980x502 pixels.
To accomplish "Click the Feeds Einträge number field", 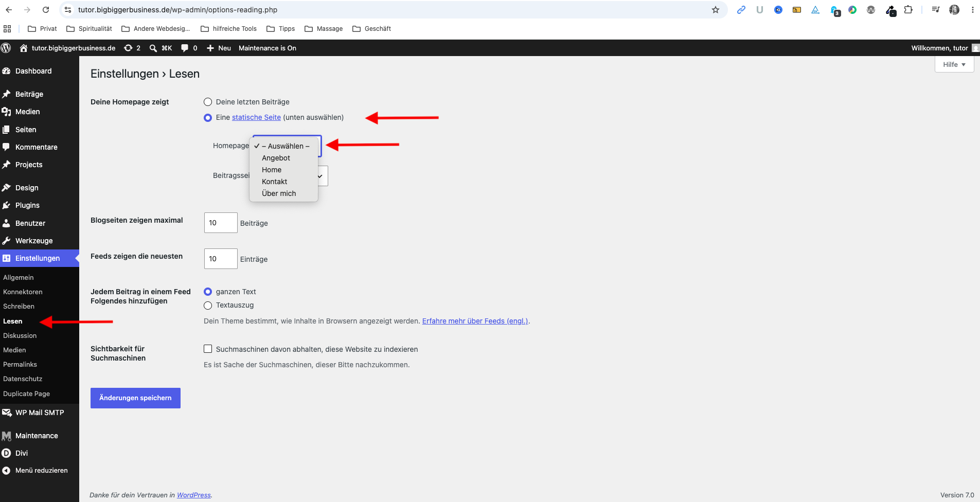I will 221,259.
